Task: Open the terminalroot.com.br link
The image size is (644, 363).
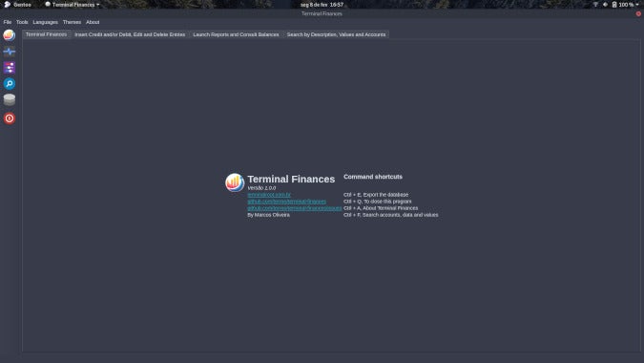Action: [269, 195]
